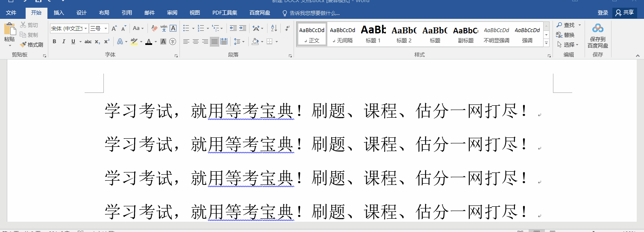The height and width of the screenshot is (232, 644).
Task: Switch to the Insert (插入) tab
Action: [x=59, y=13]
